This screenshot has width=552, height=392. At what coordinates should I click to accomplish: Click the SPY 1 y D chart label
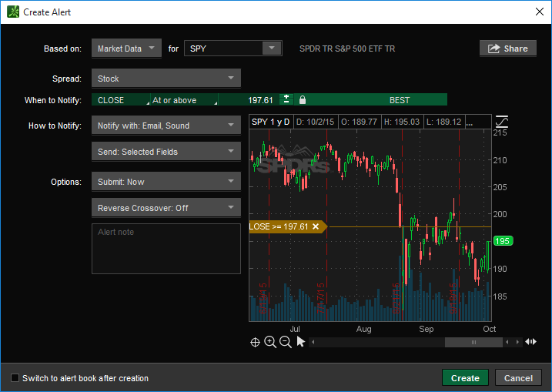(271, 122)
